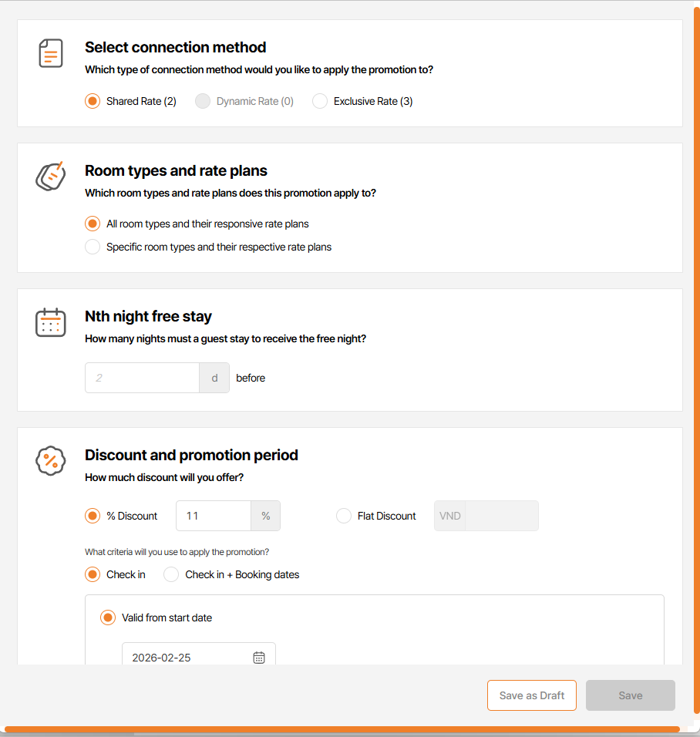Choose Check in + Booking dates criteria

(171, 574)
